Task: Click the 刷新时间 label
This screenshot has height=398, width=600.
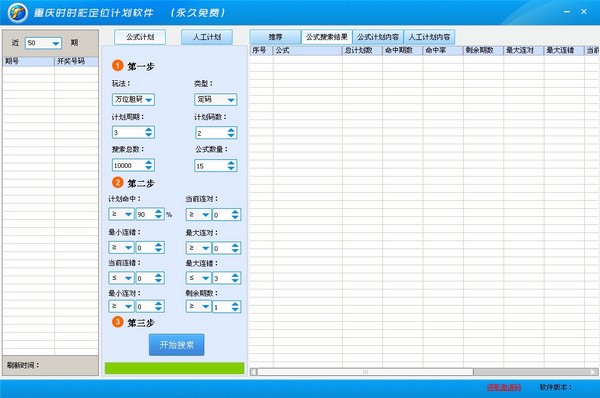Action: pos(23,365)
